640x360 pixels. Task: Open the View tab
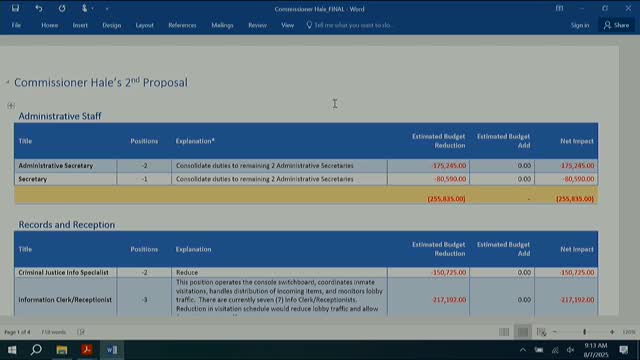coord(287,25)
